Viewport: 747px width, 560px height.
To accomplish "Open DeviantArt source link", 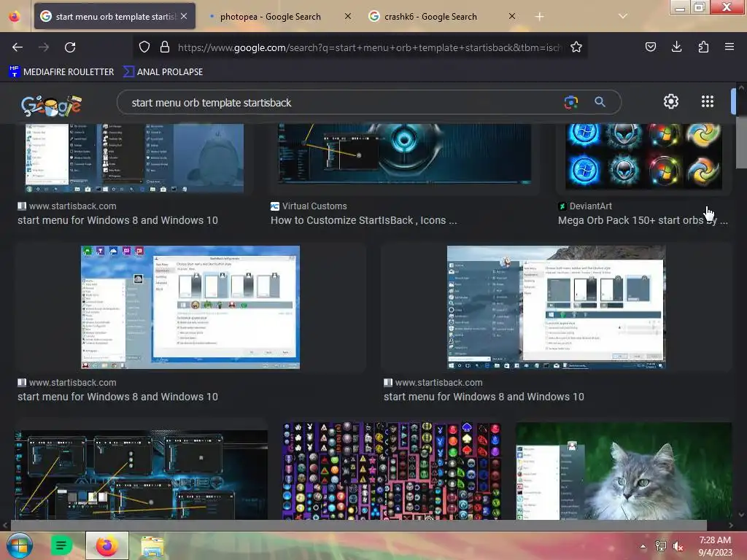I will [591, 206].
